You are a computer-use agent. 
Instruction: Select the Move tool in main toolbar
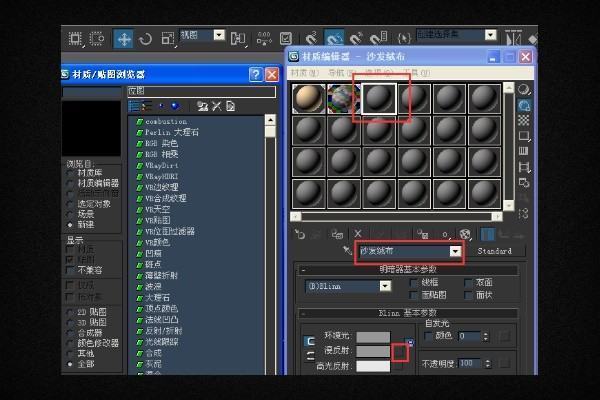(x=124, y=38)
